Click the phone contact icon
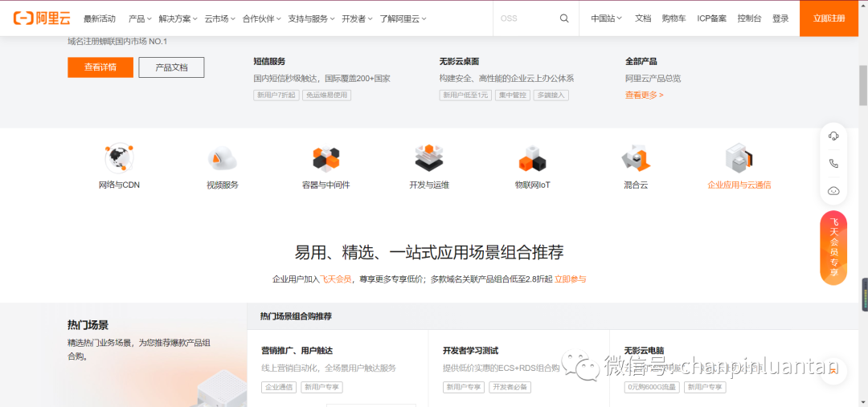 tap(833, 163)
